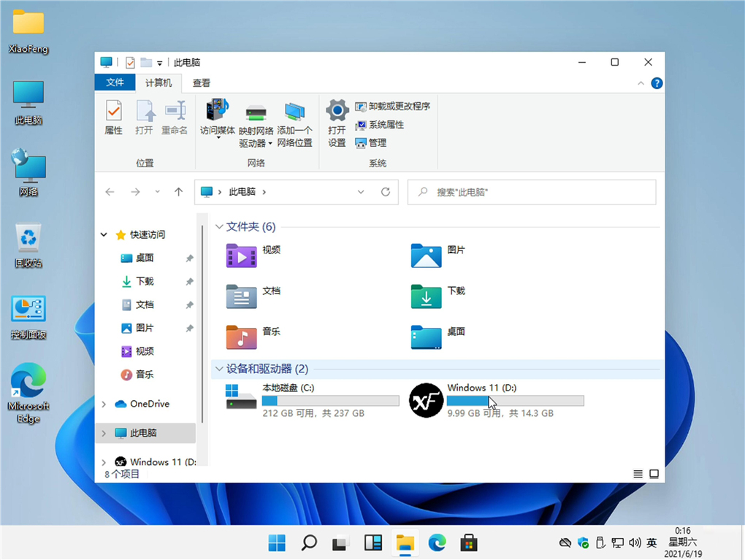
Task: Click the refresh button in address bar
Action: pos(386,191)
